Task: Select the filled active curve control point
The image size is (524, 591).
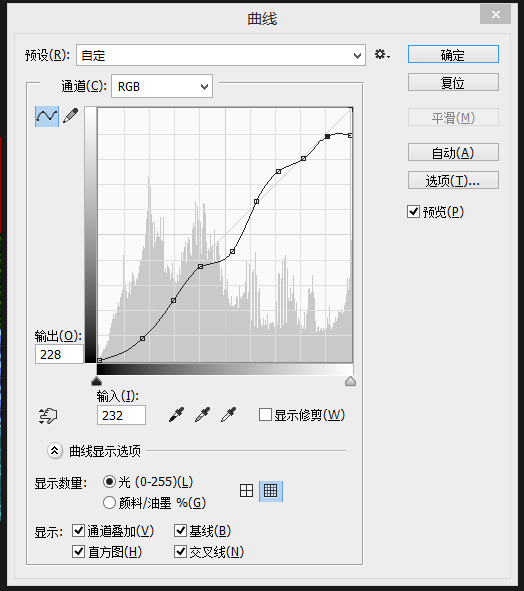Action: (327, 136)
